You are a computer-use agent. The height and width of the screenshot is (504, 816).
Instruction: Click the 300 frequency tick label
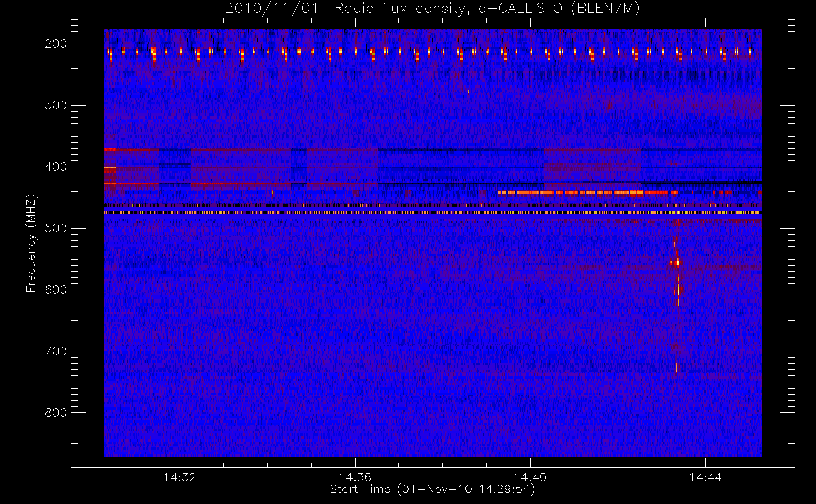point(55,105)
